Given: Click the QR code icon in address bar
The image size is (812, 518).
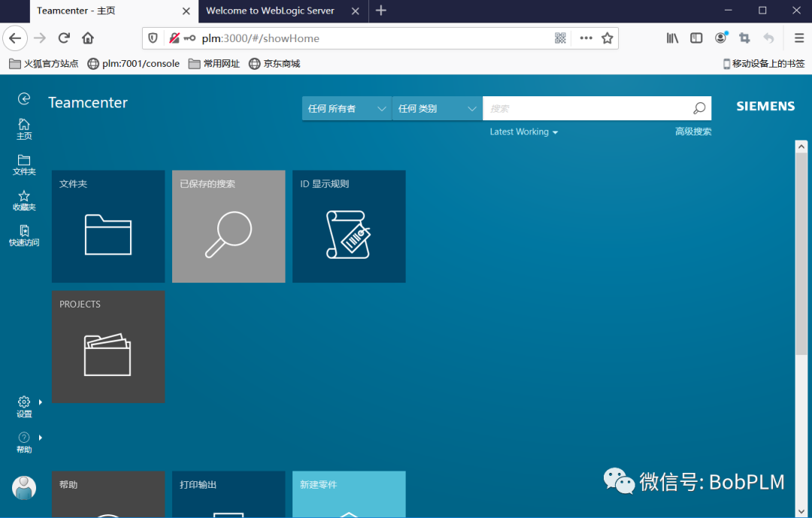Looking at the screenshot, I should click(x=560, y=38).
